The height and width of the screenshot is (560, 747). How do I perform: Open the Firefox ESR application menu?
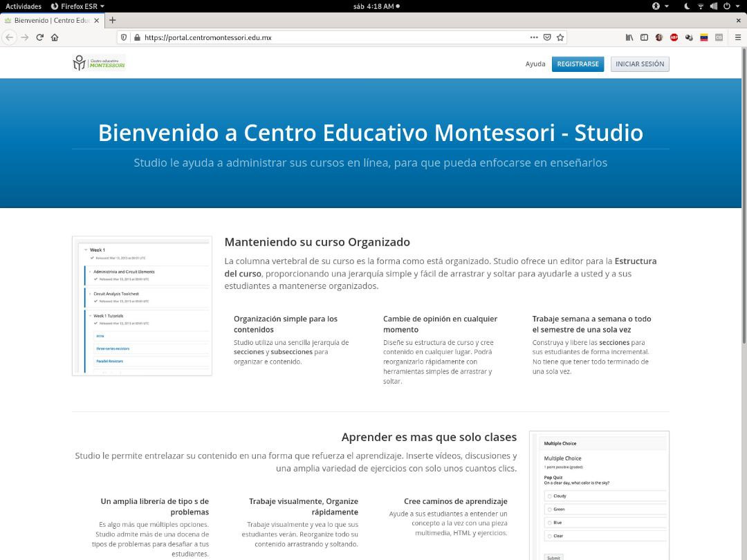click(x=77, y=6)
